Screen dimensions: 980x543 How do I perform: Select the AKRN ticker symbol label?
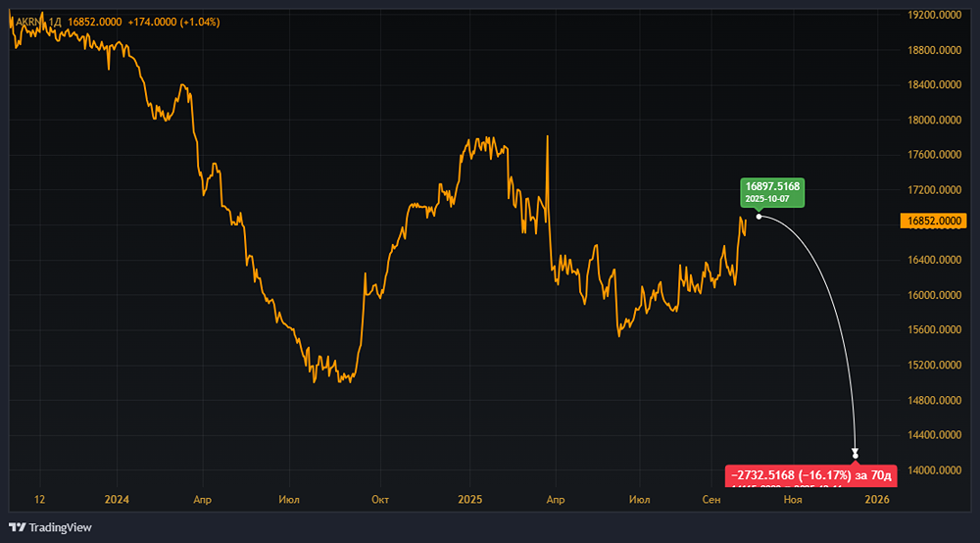point(29,22)
